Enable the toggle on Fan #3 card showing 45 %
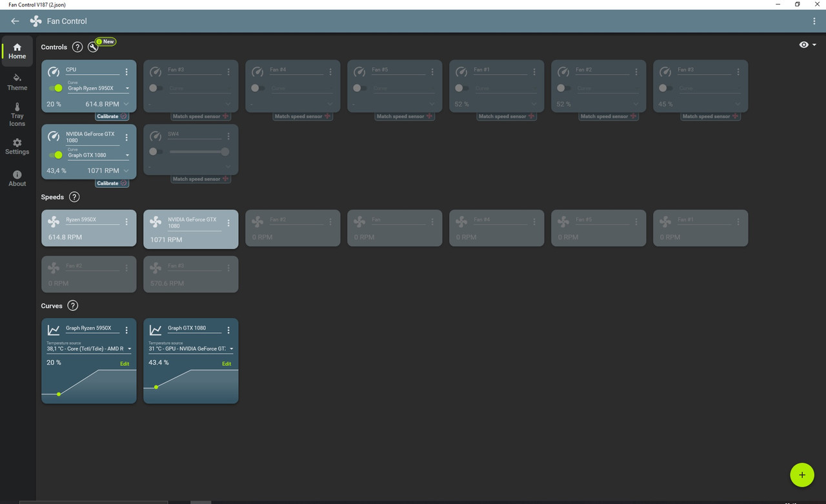The image size is (826, 504). tap(666, 88)
